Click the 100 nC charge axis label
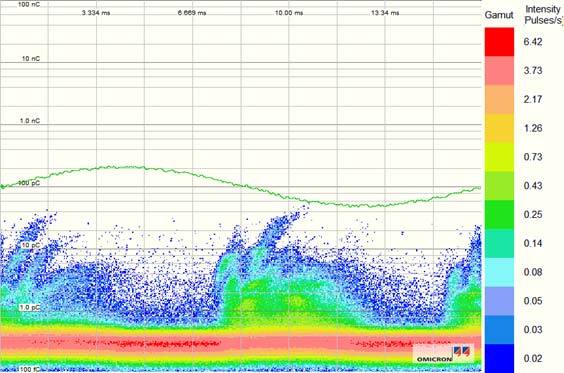Viewport: 564px width, 373px height. click(x=29, y=5)
